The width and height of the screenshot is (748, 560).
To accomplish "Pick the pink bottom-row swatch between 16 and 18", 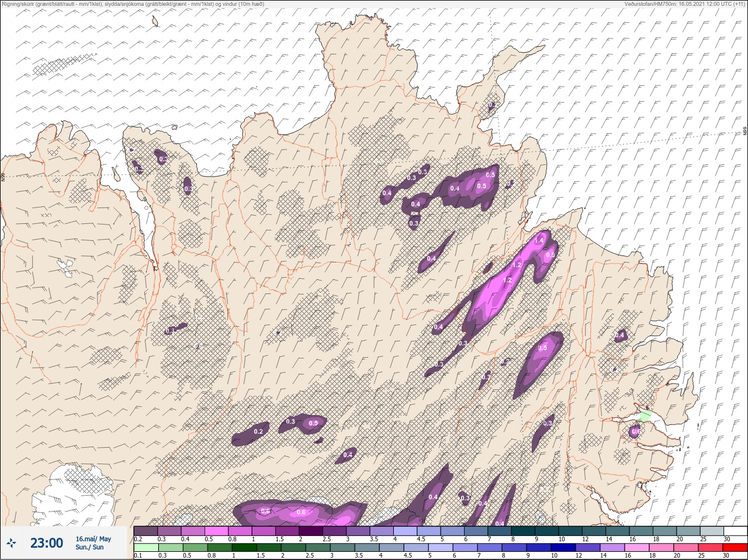I will [637, 548].
